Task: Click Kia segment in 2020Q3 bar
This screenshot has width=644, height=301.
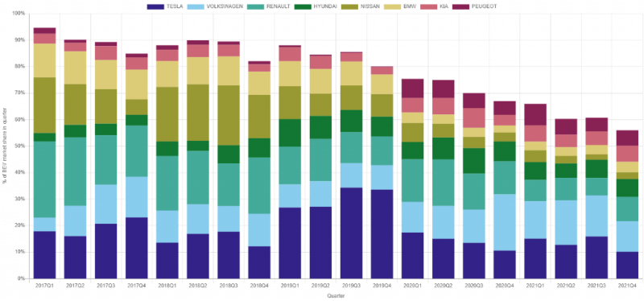Action: (474, 118)
